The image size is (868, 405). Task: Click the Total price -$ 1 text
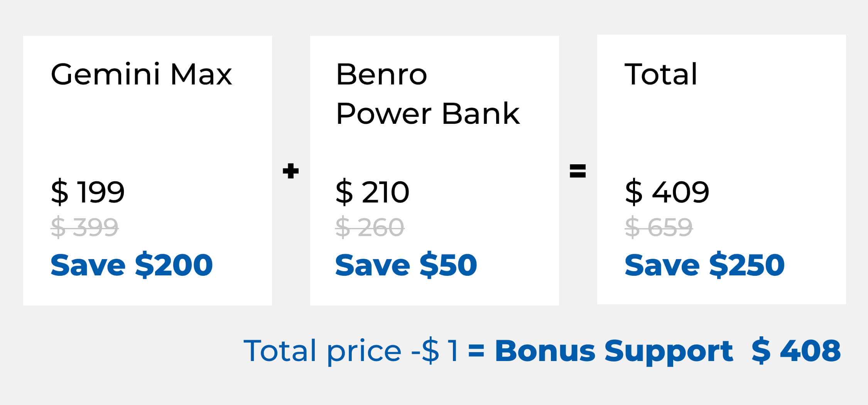click(351, 351)
